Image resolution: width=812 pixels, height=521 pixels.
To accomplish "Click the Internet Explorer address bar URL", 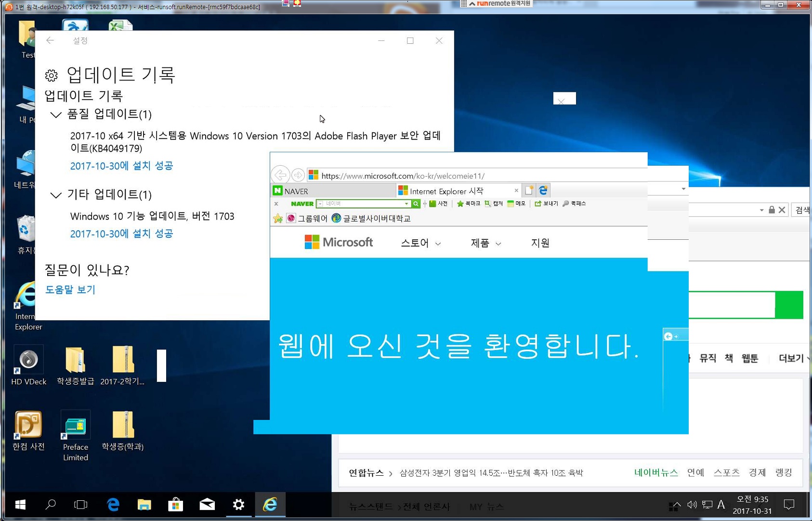I will coord(403,176).
